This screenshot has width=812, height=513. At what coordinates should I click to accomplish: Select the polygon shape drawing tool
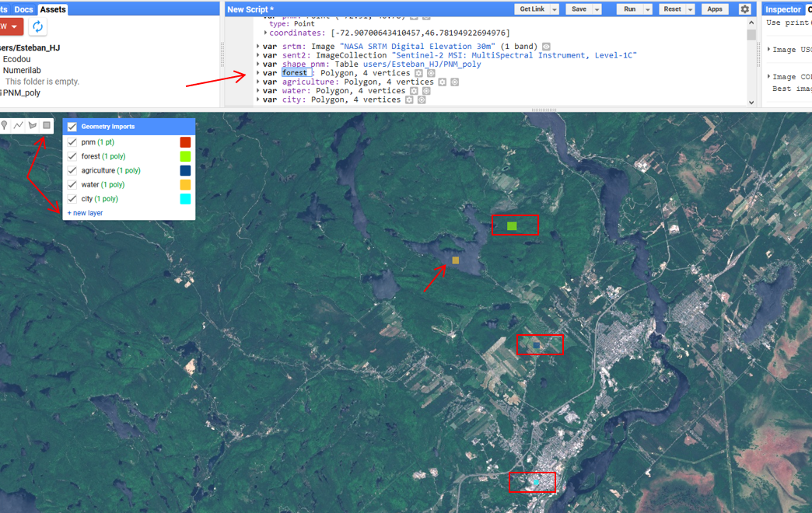click(33, 125)
